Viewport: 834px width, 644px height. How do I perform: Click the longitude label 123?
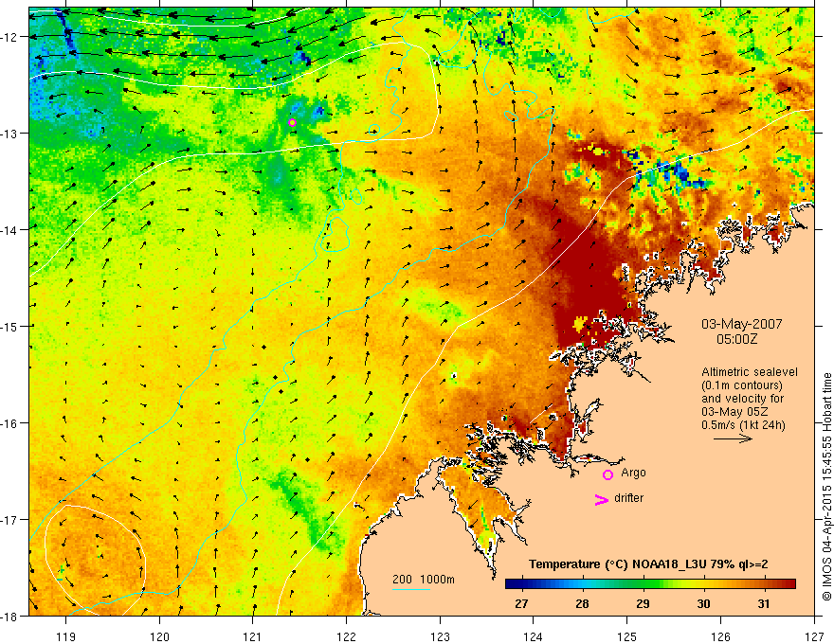tap(440, 636)
